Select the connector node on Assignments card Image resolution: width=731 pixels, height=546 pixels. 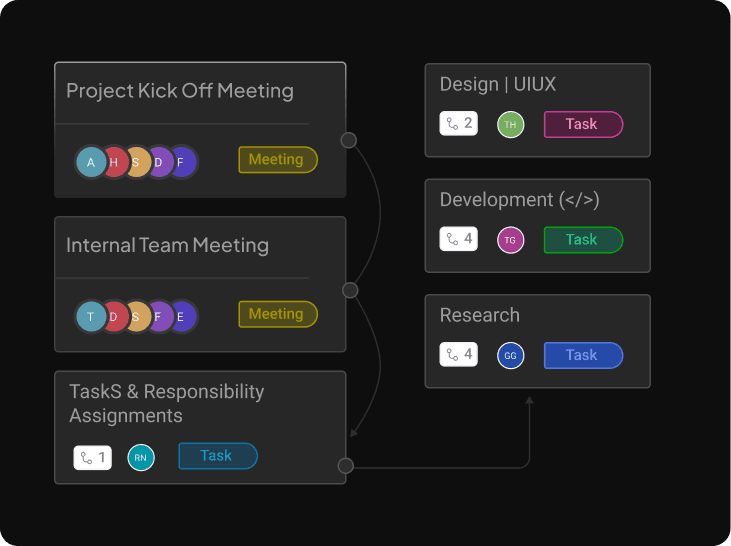tap(346, 466)
